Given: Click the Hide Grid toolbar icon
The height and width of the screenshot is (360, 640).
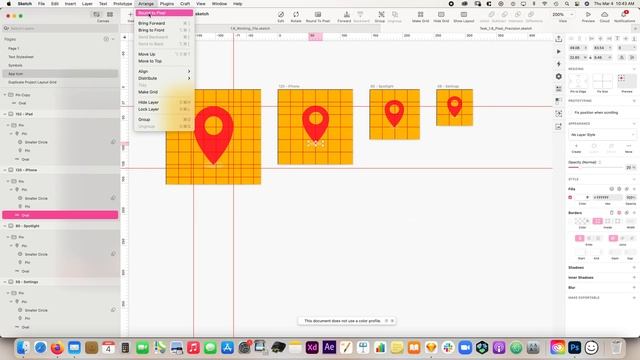Looking at the screenshot, I should pos(441,16).
